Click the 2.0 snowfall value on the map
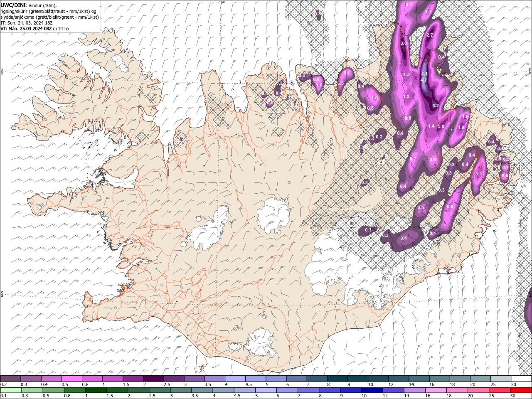The height and width of the screenshot is (399, 532). click(x=441, y=126)
